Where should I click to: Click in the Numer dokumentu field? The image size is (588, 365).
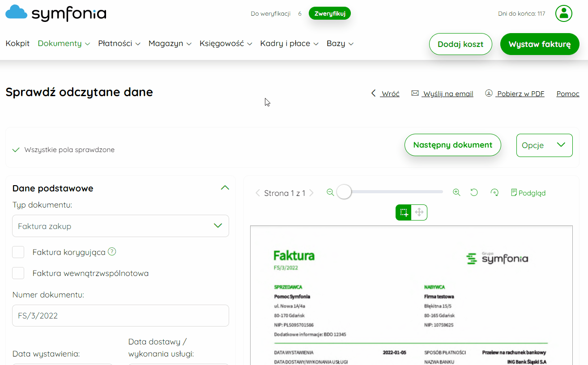(x=120, y=315)
